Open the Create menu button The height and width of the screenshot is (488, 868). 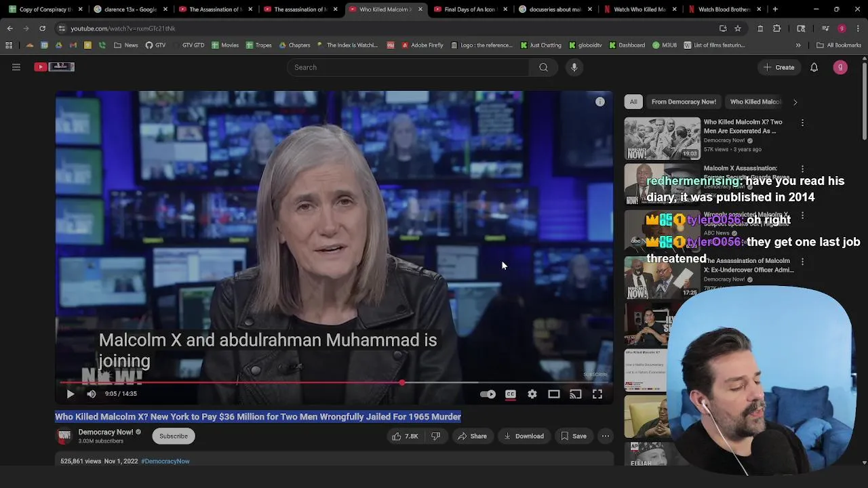[778, 67]
